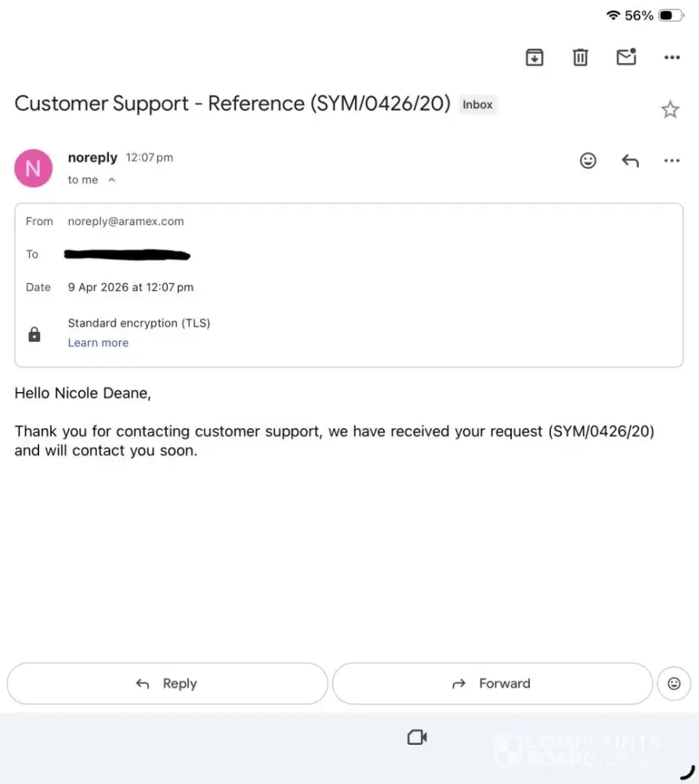Image resolution: width=699 pixels, height=784 pixels.
Task: Archive this email using the archive icon
Action: tap(534, 57)
